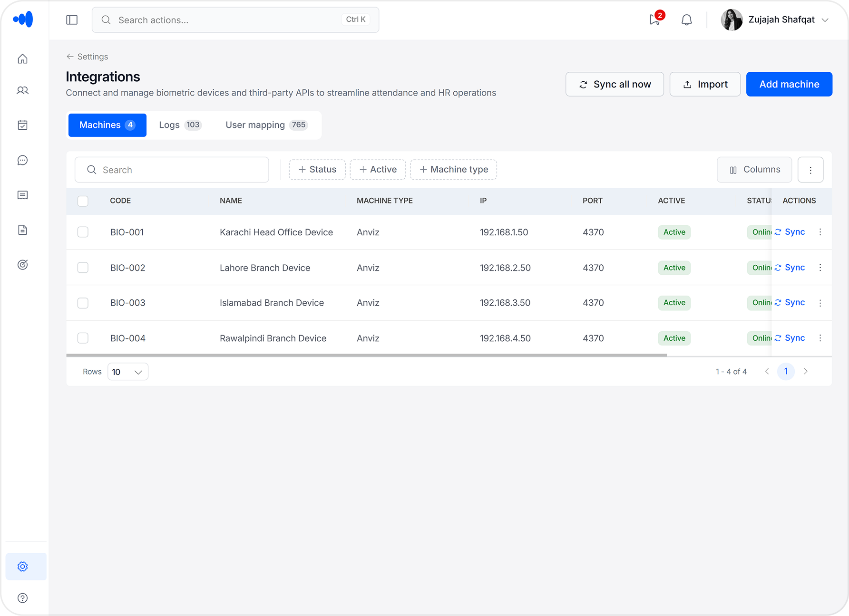Select page 1 in pagination
849x616 pixels.
786,371
